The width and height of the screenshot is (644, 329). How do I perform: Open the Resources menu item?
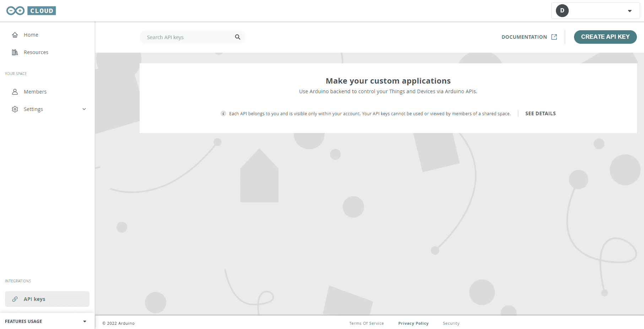point(36,52)
